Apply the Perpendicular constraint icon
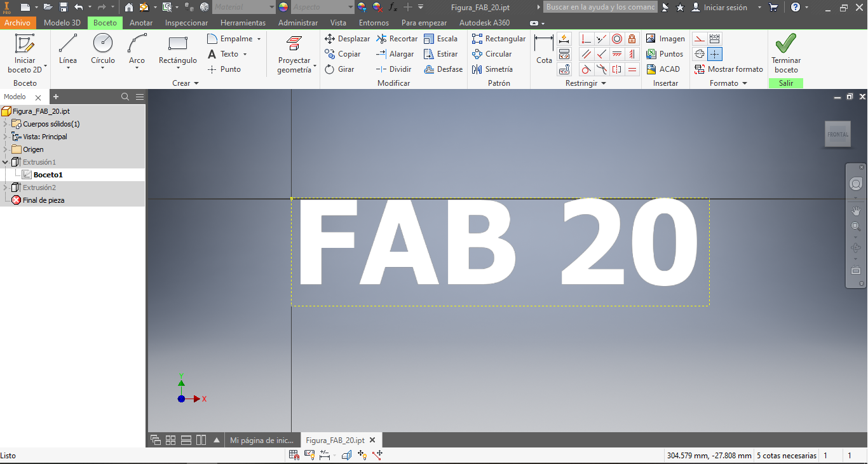Viewport: 868px width, 464px height. [601, 54]
